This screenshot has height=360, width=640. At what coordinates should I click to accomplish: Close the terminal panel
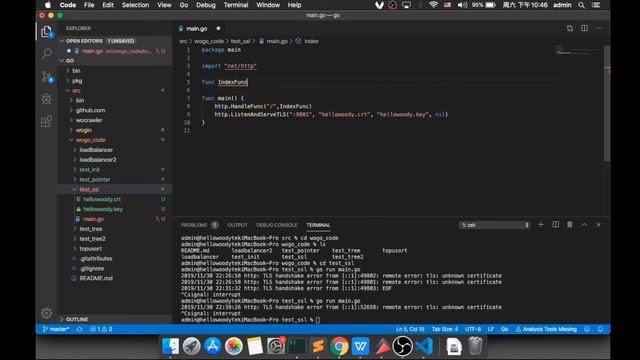pyautogui.click(x=599, y=224)
